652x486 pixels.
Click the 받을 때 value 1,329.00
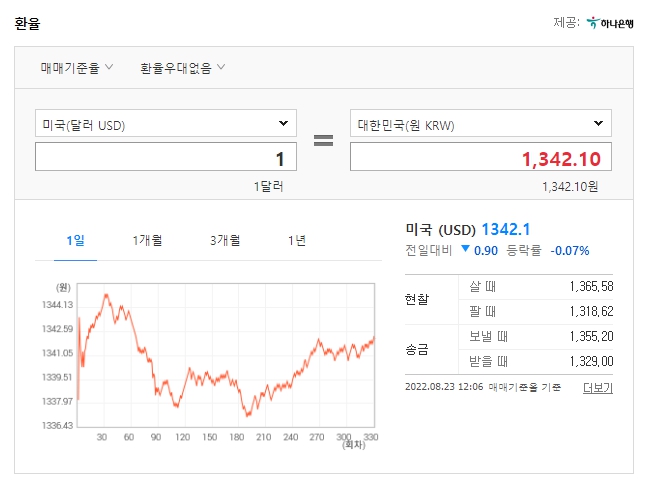(x=591, y=361)
